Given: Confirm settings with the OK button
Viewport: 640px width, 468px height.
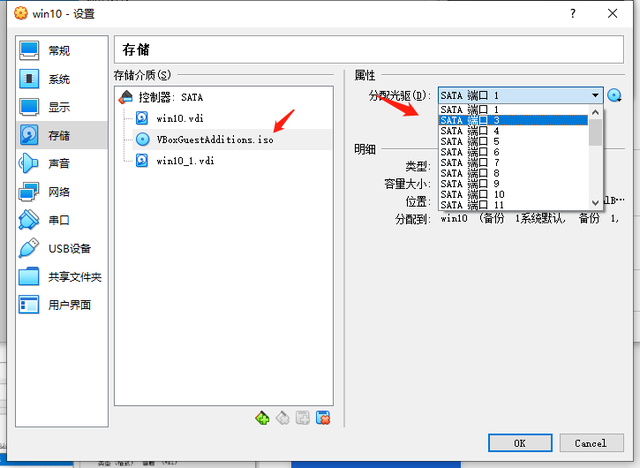Looking at the screenshot, I should pyautogui.click(x=520, y=443).
